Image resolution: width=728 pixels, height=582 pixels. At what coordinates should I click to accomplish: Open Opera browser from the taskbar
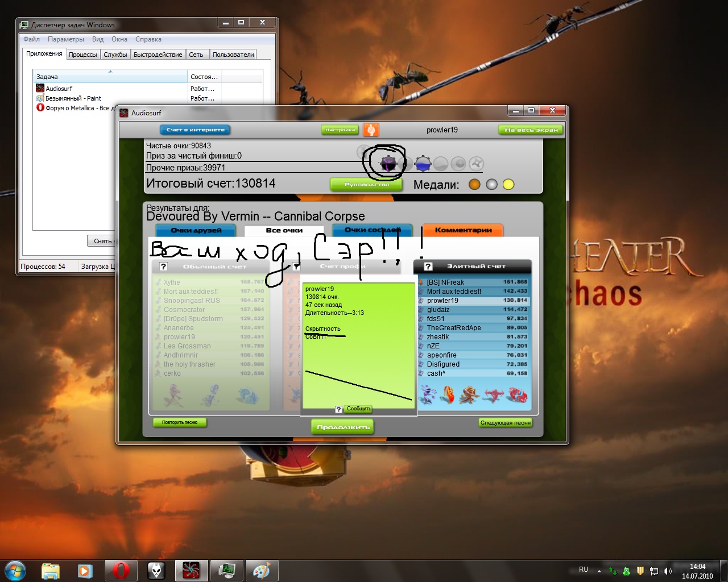[120, 570]
